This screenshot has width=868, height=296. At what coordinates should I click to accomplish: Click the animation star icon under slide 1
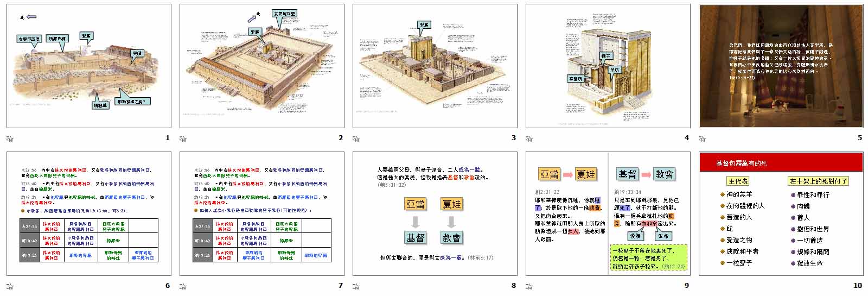point(10,138)
